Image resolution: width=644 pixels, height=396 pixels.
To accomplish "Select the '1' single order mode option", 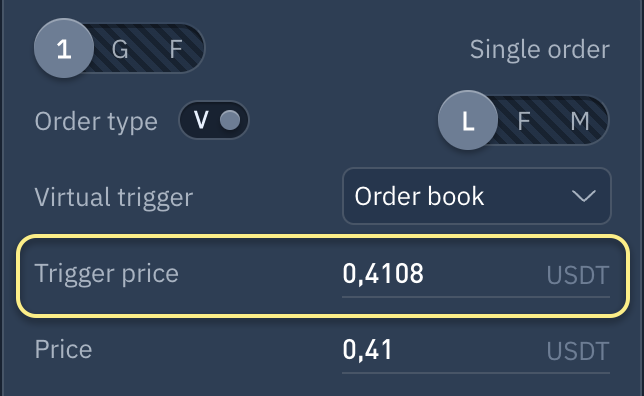I will (64, 48).
